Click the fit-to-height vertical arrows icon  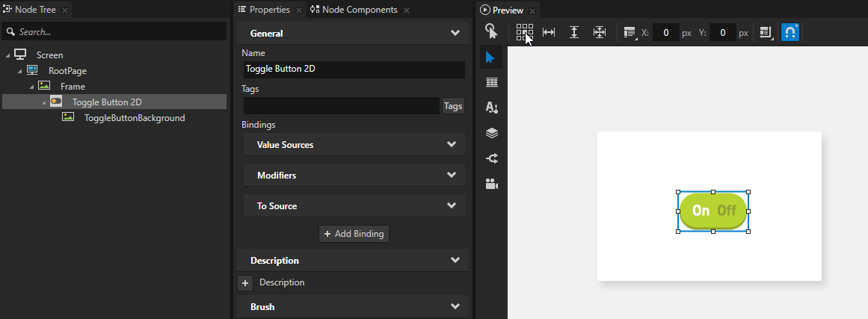(573, 33)
